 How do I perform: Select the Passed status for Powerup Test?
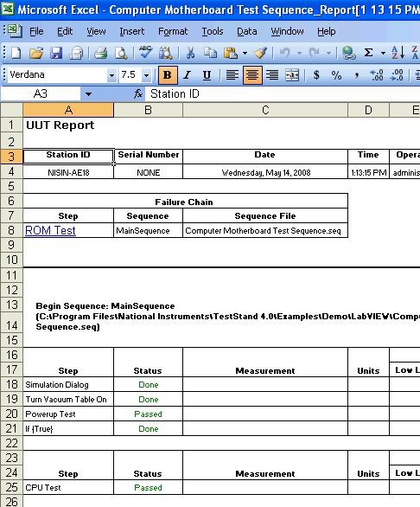click(148, 414)
